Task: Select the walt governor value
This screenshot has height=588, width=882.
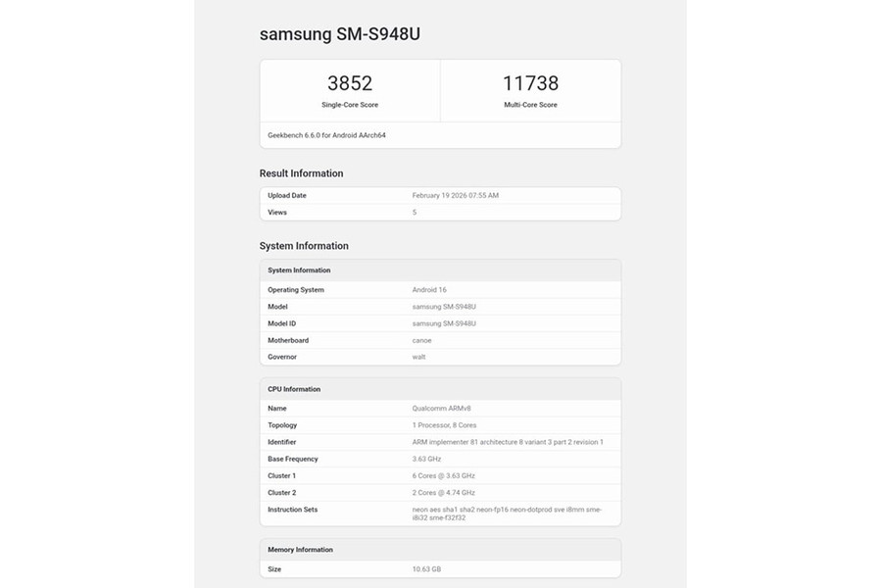Action: point(419,357)
